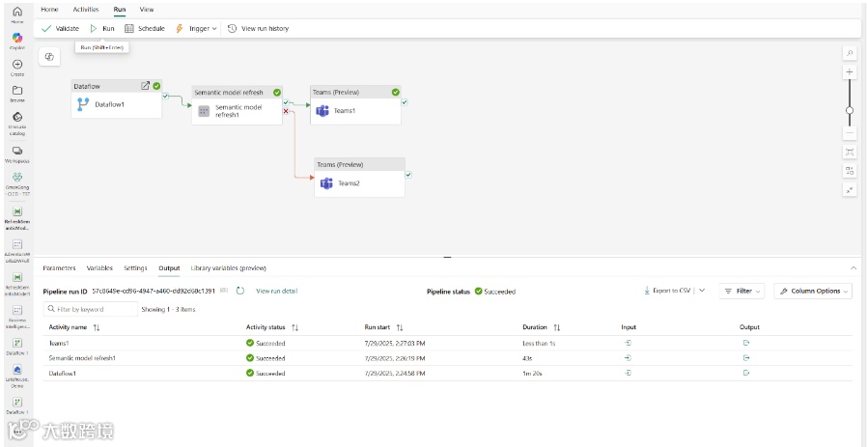This screenshot has height=447, width=868.
Task: Open the Parameters tab
Action: coord(59,268)
